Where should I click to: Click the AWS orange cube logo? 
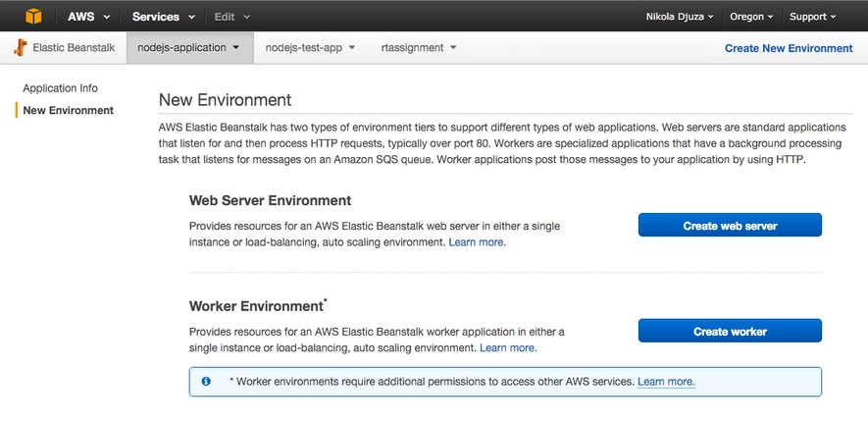34,16
